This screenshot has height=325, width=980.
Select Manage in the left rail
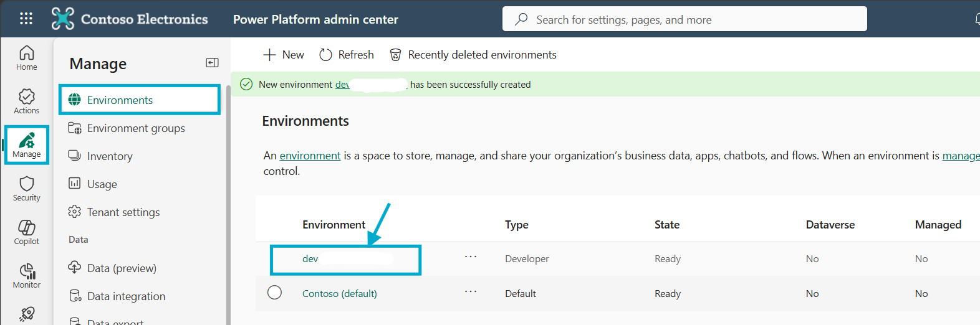[x=26, y=145]
